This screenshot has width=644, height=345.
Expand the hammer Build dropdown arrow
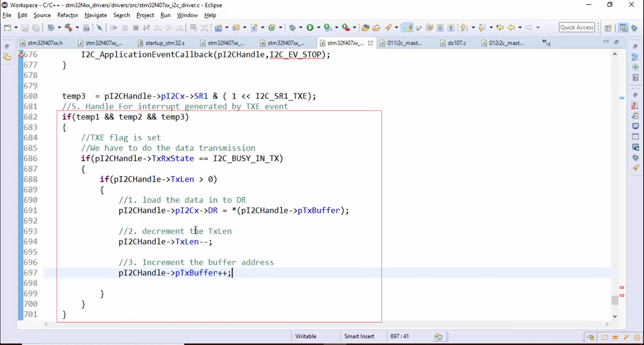77,28
